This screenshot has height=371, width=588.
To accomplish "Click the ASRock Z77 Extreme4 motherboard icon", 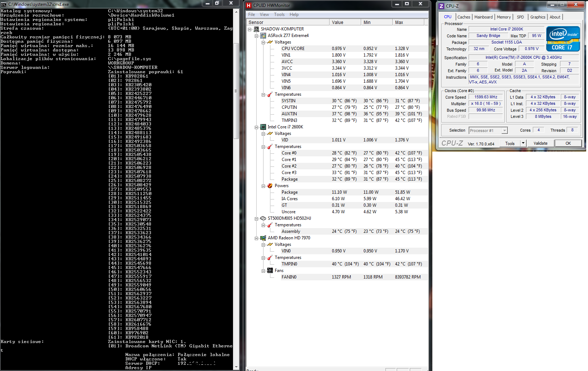I will point(263,36).
